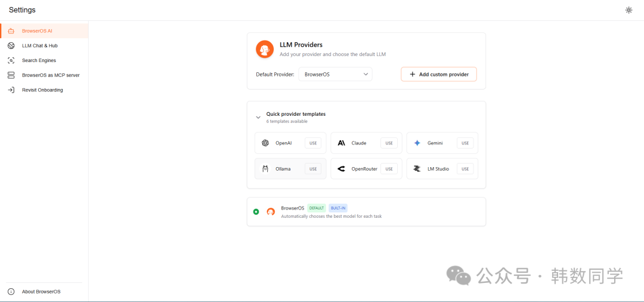Click the LLM Providers heading
Image resolution: width=644 pixels, height=302 pixels.
[301, 45]
